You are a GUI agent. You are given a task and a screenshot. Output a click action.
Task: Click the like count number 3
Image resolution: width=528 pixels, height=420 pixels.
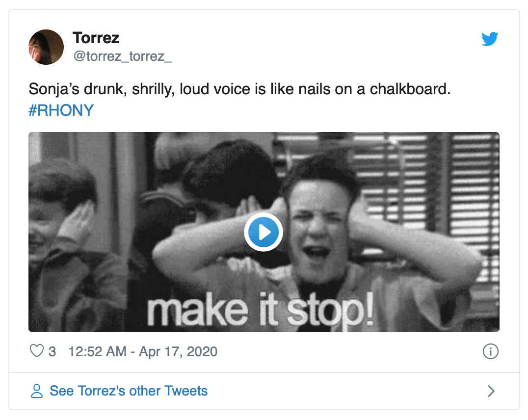[x=52, y=351]
